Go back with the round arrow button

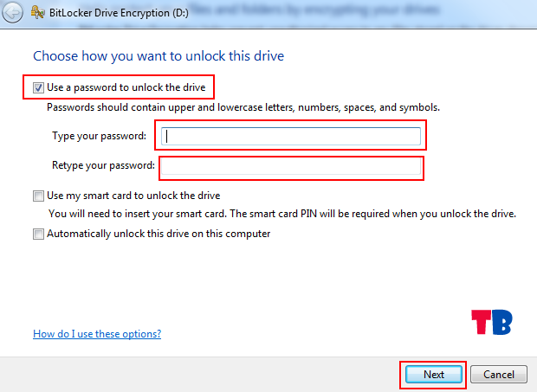[x=12, y=13]
